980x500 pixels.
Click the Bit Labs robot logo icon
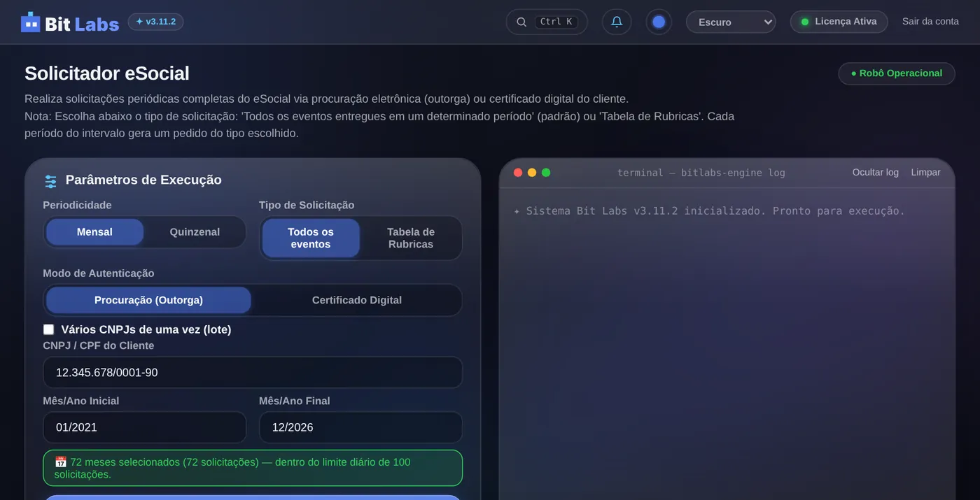coord(31,22)
